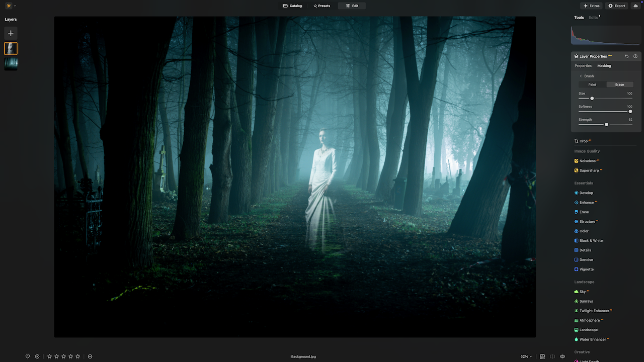Toggle before/after preview eye icon
Viewport: 644px width, 362px height.
point(562,356)
